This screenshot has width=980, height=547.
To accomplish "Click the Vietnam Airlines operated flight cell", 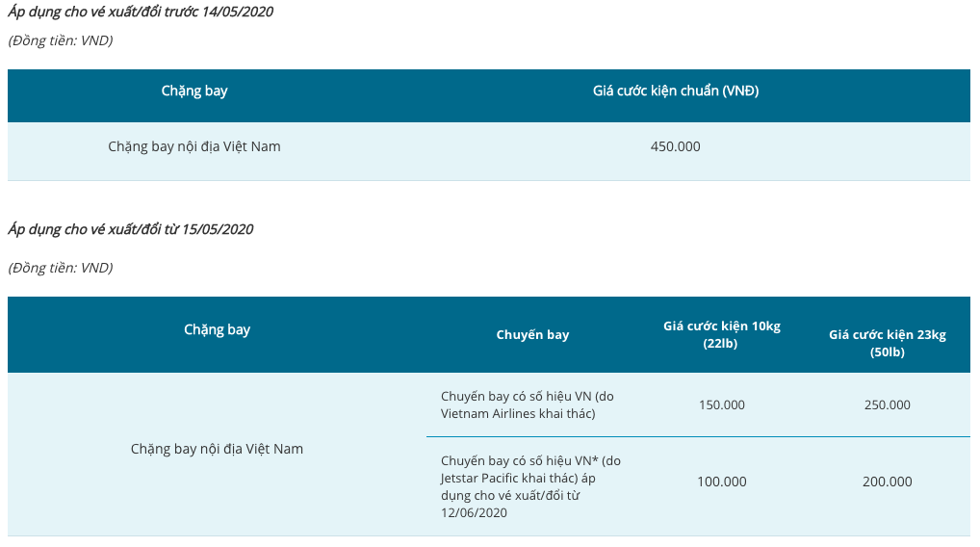I will coord(528,405).
